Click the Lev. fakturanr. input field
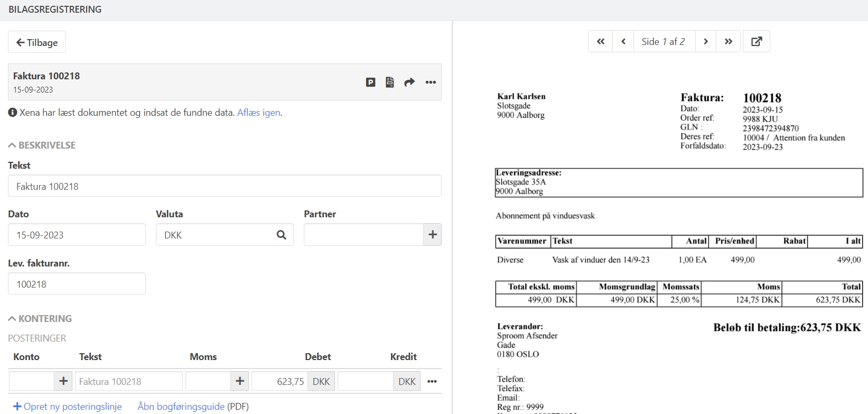 point(77,284)
